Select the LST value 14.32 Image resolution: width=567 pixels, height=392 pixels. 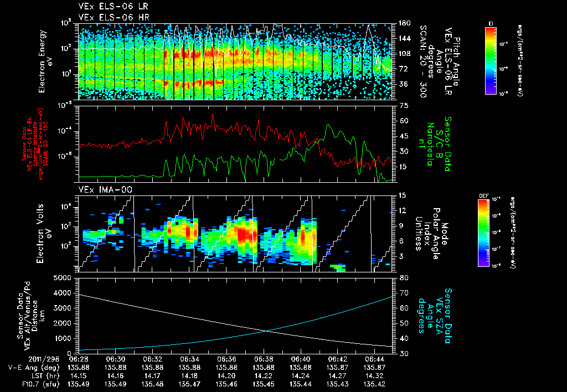click(375, 376)
